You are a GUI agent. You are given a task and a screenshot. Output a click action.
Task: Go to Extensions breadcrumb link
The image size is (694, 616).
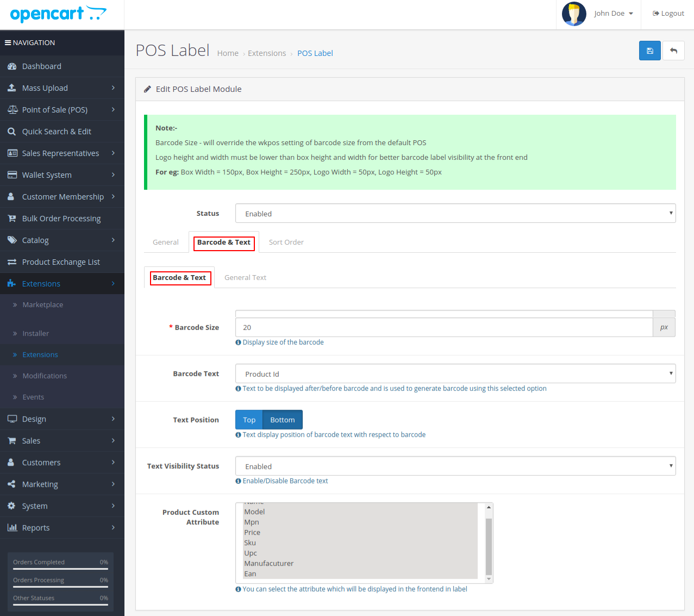point(267,53)
